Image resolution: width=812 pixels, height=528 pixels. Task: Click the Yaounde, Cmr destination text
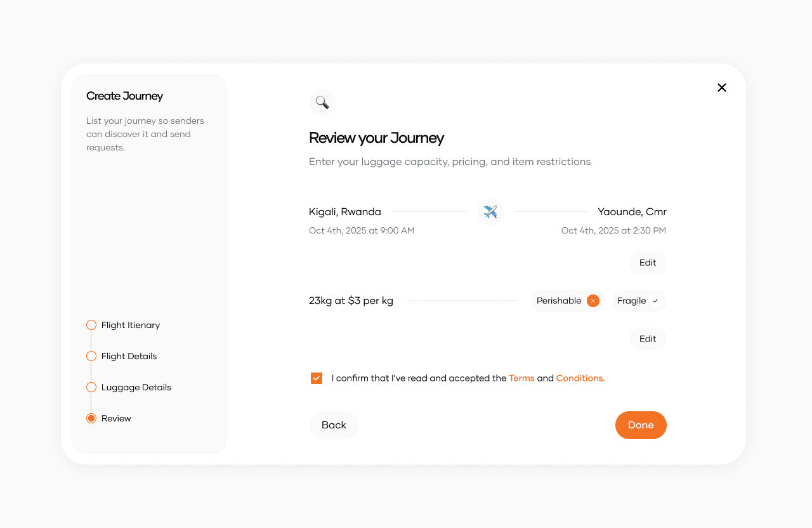coord(632,212)
